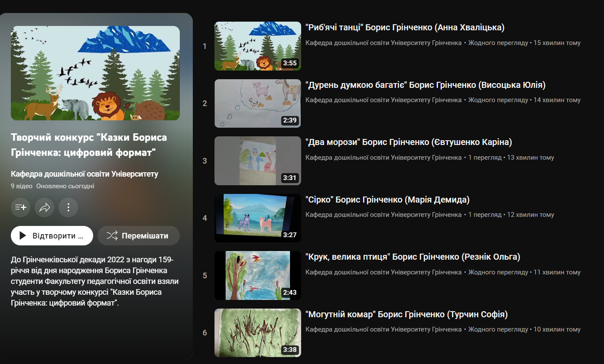Click the playlist title "Творчий конкурс" heading
Image resolution: width=604 pixels, height=364 pixels.
click(89, 145)
